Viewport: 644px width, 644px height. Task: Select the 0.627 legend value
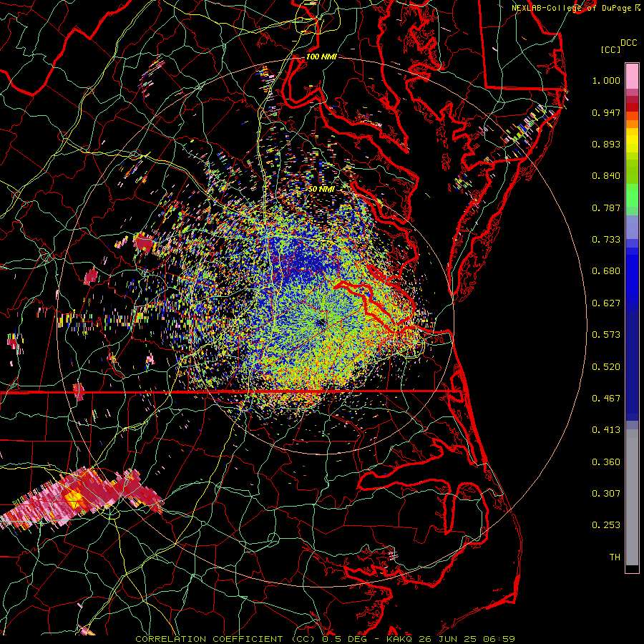(606, 303)
